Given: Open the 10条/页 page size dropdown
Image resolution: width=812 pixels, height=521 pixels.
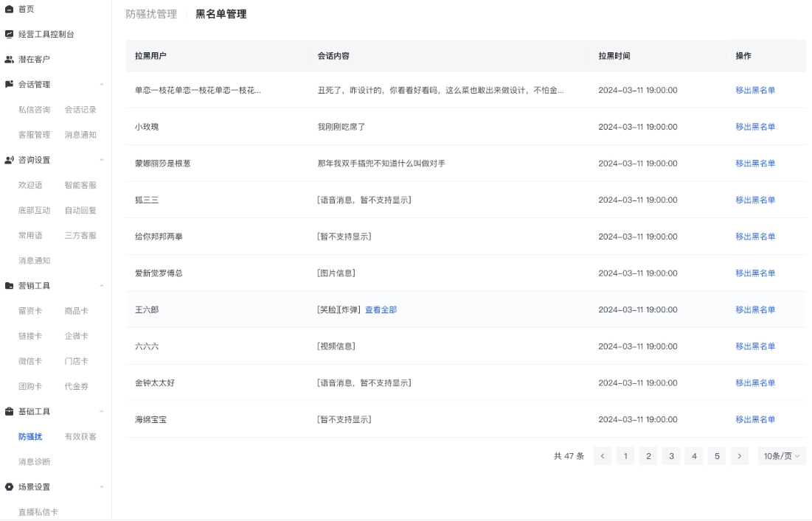Looking at the screenshot, I should coord(780,456).
